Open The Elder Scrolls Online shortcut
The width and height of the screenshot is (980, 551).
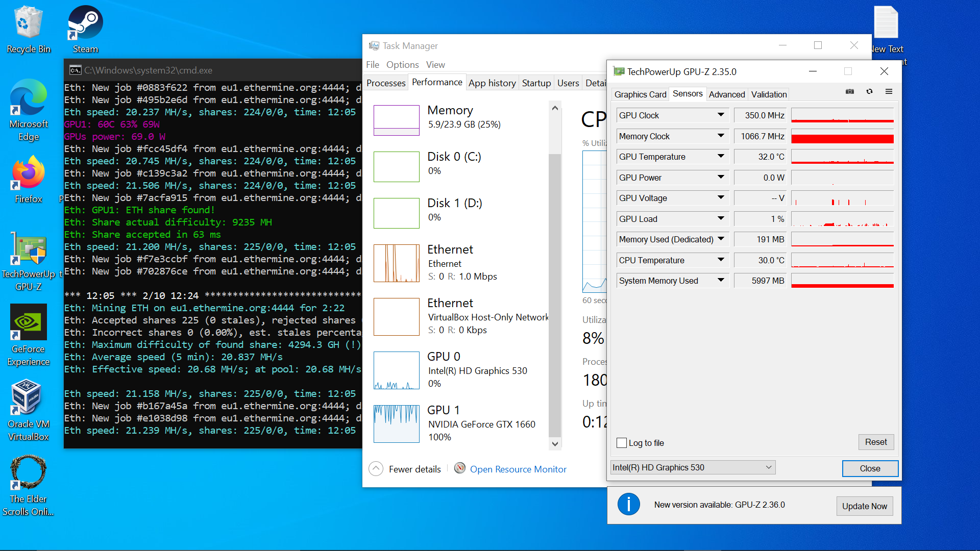(29, 486)
